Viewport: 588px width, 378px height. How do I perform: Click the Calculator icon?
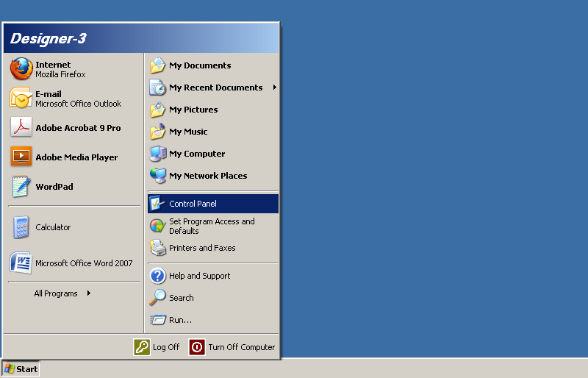click(x=21, y=227)
